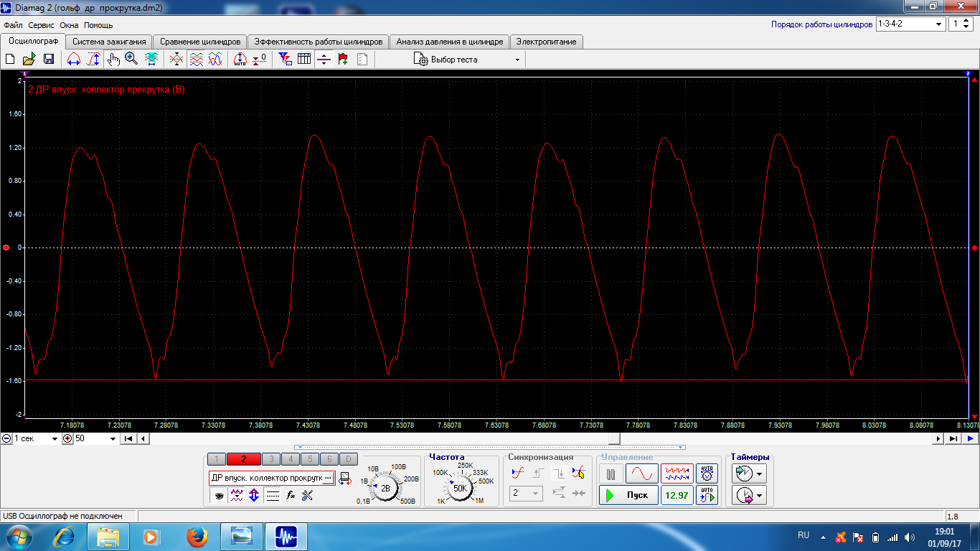The height and width of the screenshot is (551, 980).
Task: Click the dashed line style icon
Action: click(273, 495)
